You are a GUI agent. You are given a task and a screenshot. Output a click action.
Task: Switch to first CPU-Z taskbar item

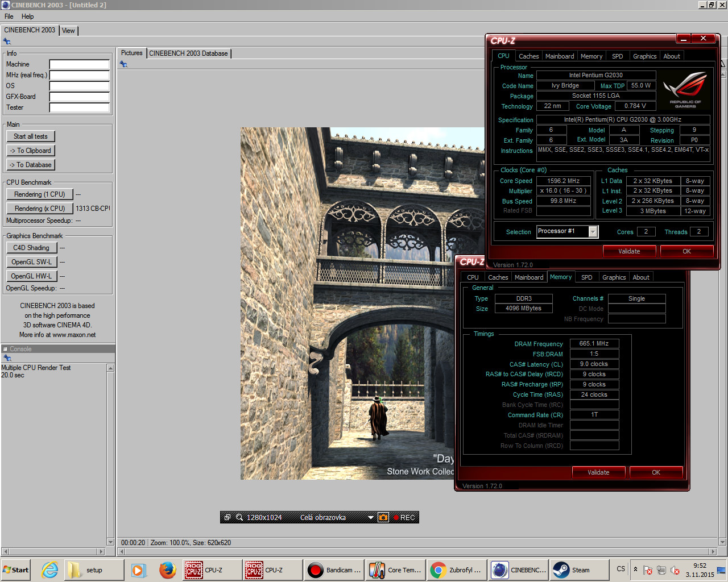tap(213, 570)
